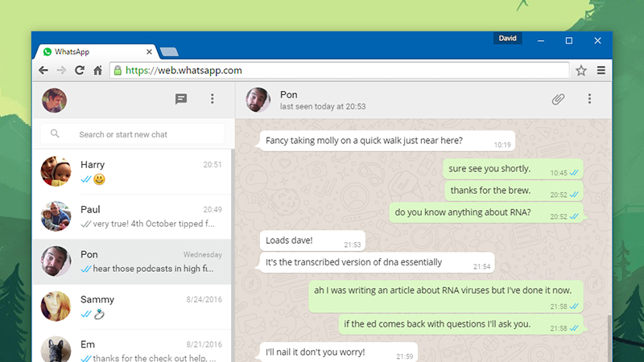Open the Pon conversation three-dot menu
The height and width of the screenshot is (362, 644).
tap(589, 98)
